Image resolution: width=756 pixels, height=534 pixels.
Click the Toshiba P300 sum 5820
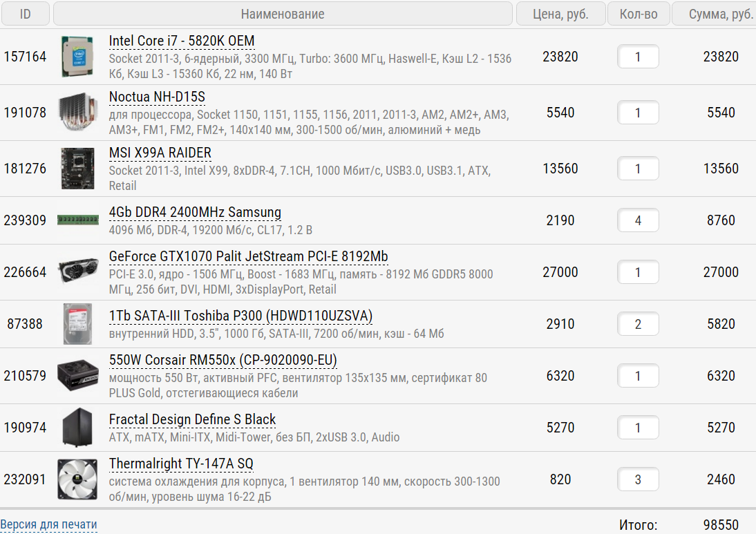pyautogui.click(x=721, y=324)
